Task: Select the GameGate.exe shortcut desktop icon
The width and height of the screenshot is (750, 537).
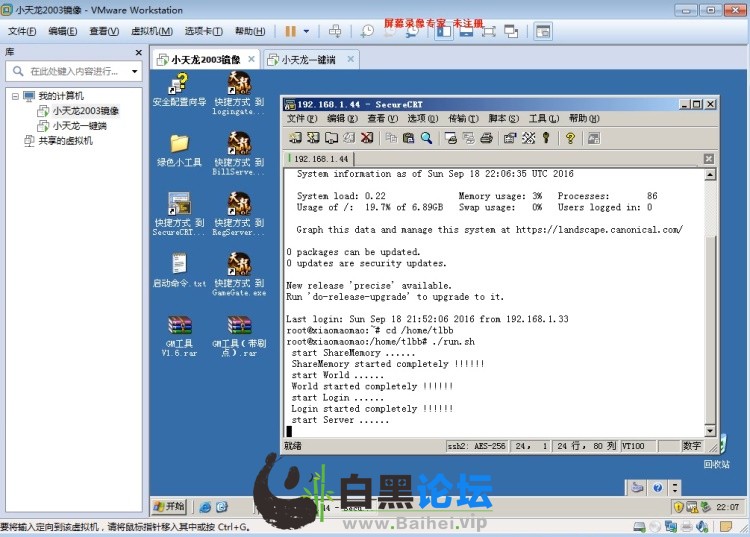Action: point(239,274)
